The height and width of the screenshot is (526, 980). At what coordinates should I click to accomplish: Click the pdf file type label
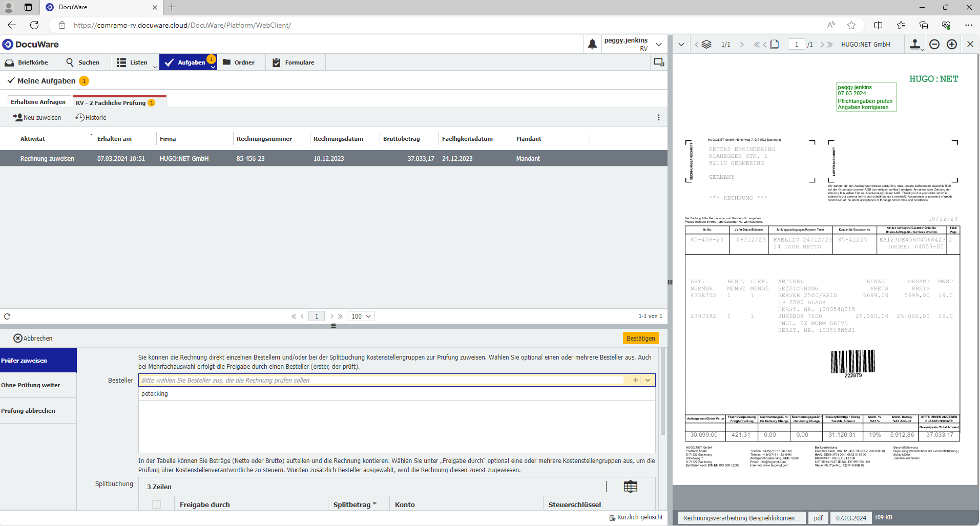coord(818,518)
